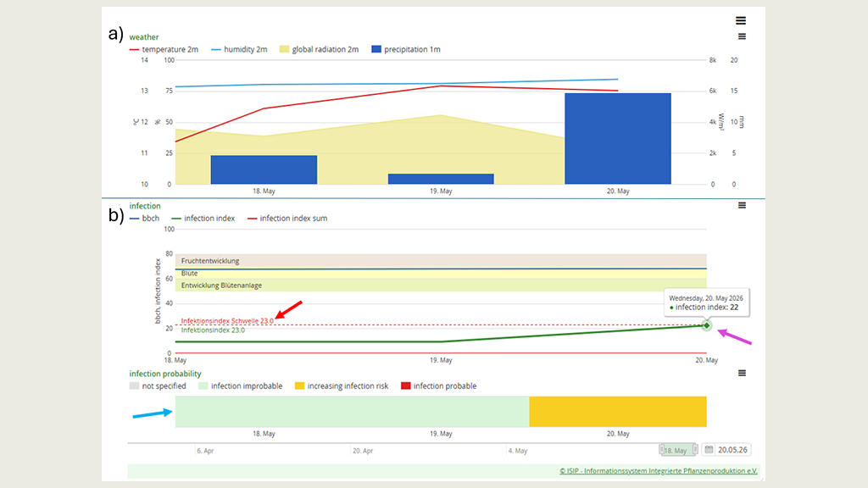Image resolution: width=868 pixels, height=488 pixels.
Task: Open the ISIP copyright link
Action: [658, 471]
